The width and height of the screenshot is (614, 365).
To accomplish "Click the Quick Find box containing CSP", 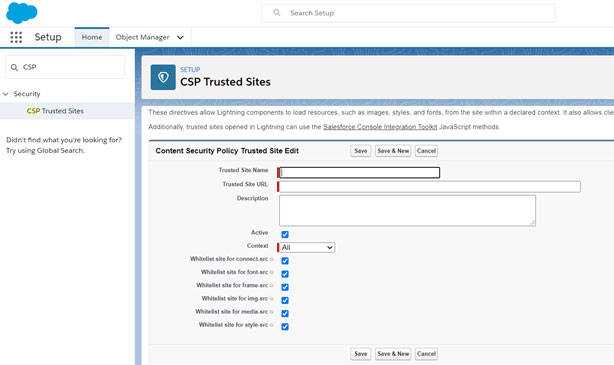I will (65, 67).
